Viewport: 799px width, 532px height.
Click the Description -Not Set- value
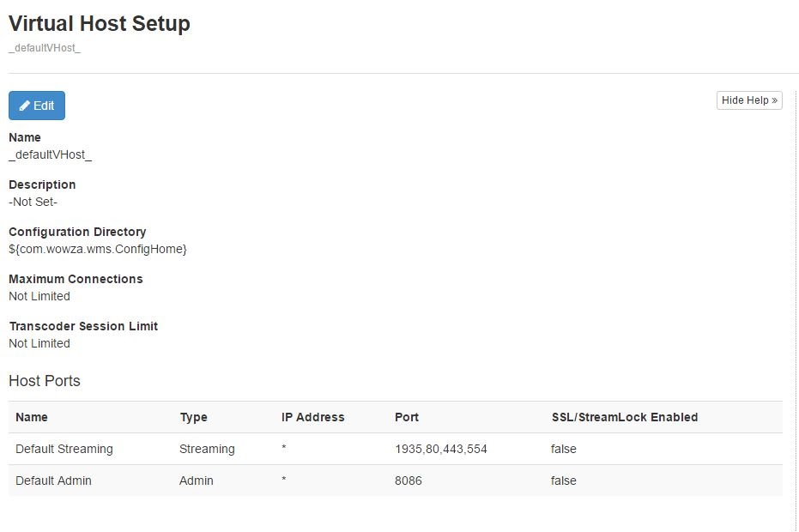(x=33, y=202)
